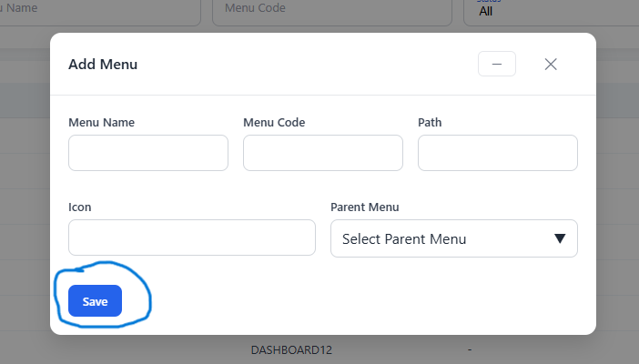The height and width of the screenshot is (364, 639).
Task: Close the Add Menu dialog with X
Action: [x=551, y=64]
